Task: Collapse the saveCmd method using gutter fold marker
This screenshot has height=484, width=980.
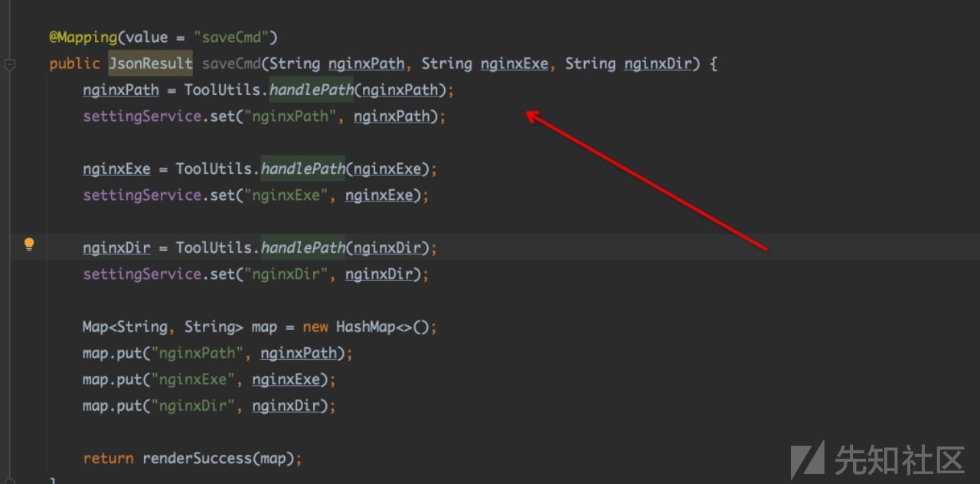Action: point(10,64)
